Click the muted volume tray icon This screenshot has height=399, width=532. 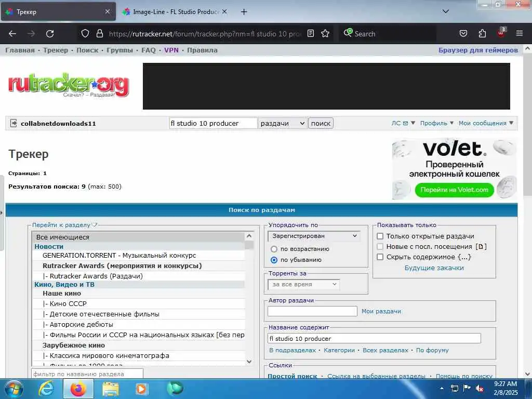480,388
